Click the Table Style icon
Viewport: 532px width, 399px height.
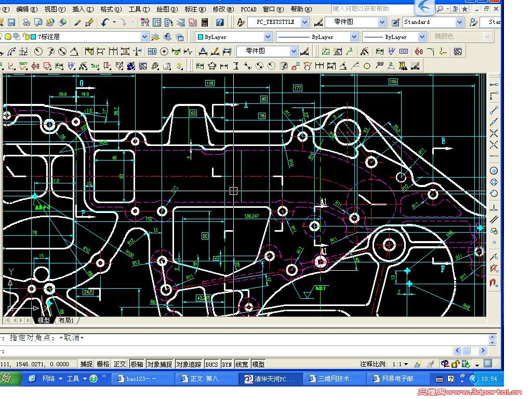pyautogui.click(x=395, y=22)
